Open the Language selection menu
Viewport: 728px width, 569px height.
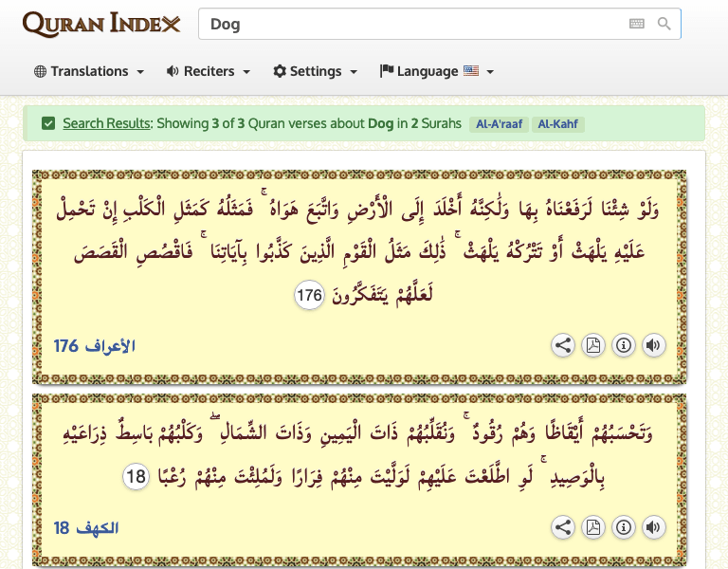coord(437,71)
